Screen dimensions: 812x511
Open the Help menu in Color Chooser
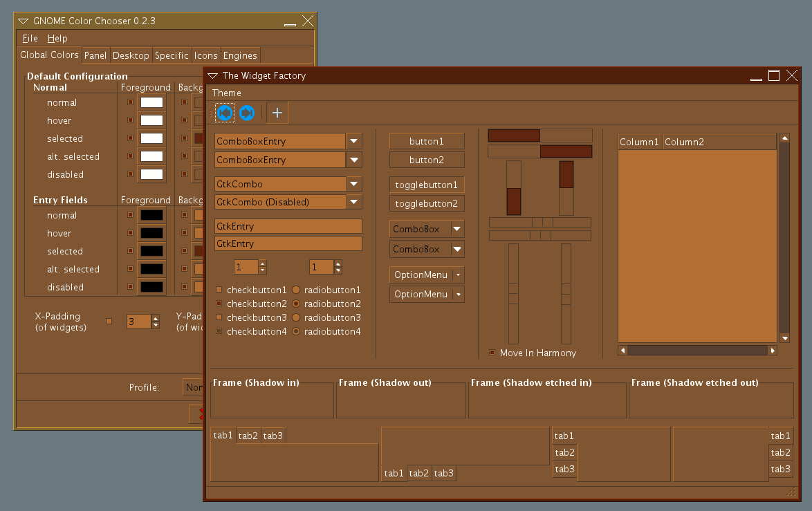click(57, 38)
